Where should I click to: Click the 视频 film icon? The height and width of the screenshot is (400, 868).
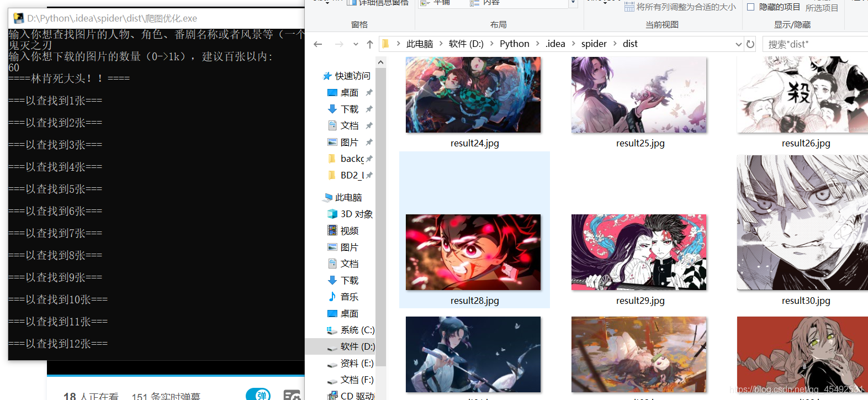coord(332,230)
